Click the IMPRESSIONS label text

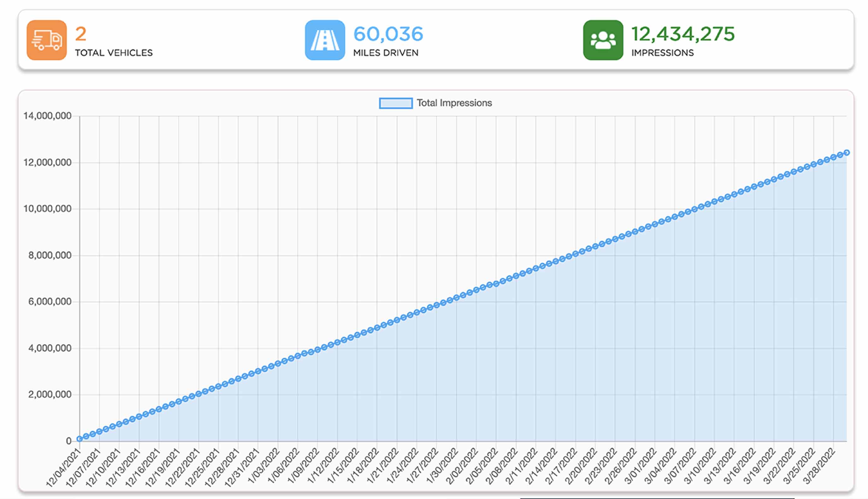click(x=662, y=53)
